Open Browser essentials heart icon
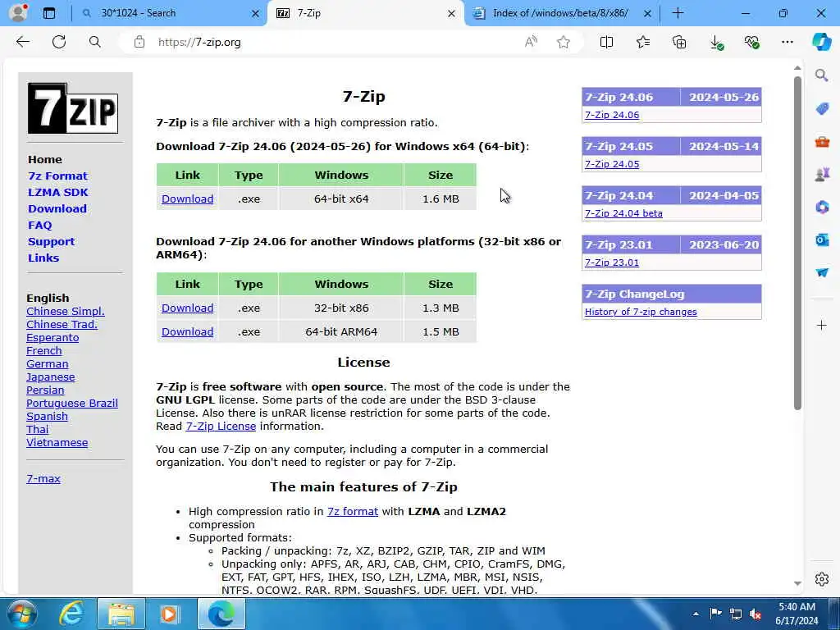 (752, 42)
